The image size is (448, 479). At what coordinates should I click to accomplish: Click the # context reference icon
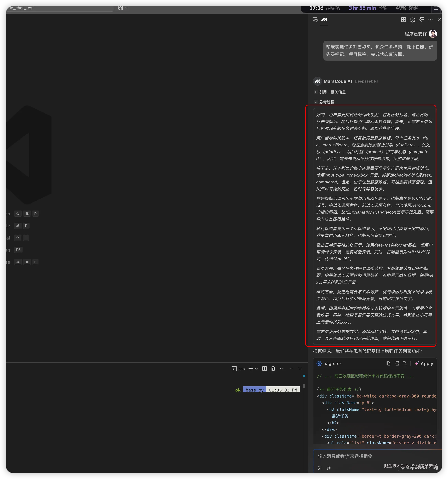329,468
